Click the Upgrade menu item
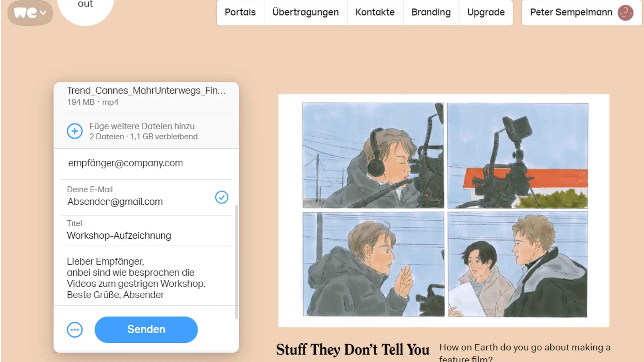 point(486,12)
